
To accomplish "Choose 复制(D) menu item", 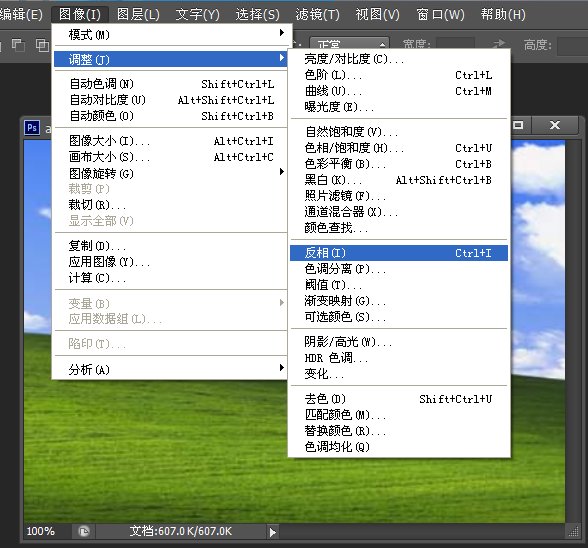I will 171,246.
